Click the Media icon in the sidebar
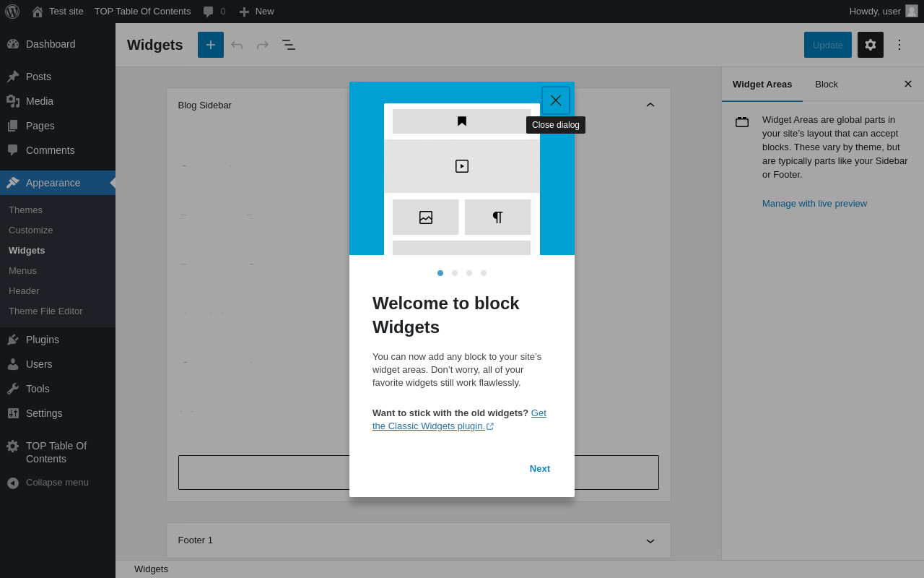Screen dimensions: 924x578 tap(13, 101)
